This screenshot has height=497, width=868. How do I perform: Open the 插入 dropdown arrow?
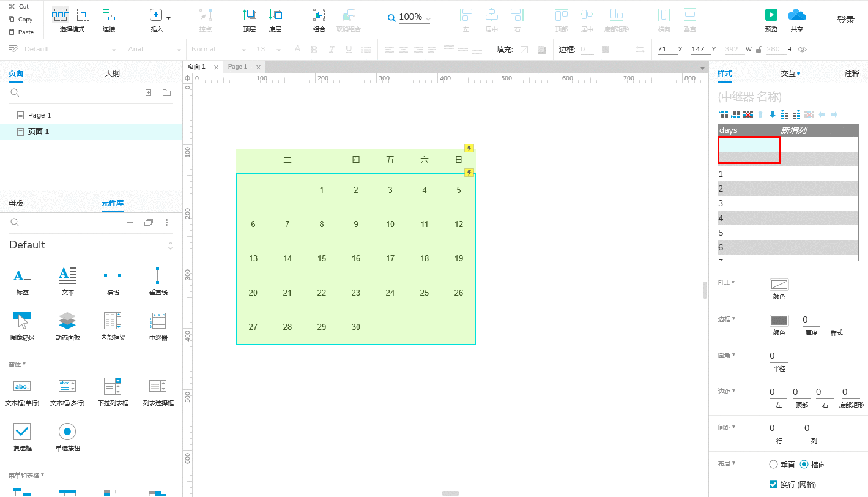(168, 18)
